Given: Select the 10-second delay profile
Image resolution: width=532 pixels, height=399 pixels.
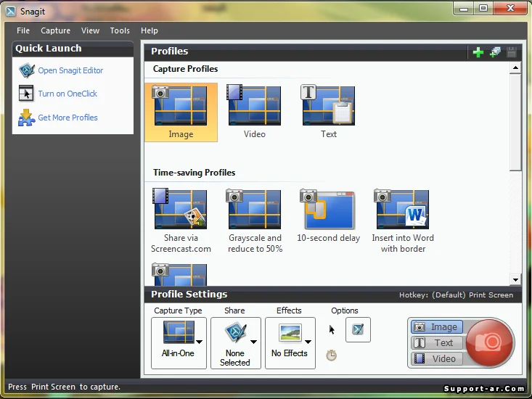Looking at the screenshot, I should pyautogui.click(x=329, y=216).
